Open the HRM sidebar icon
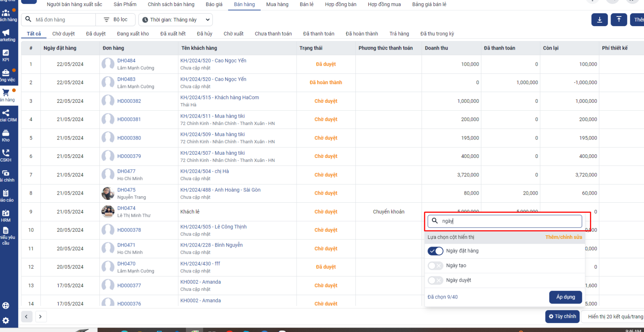 [6, 215]
